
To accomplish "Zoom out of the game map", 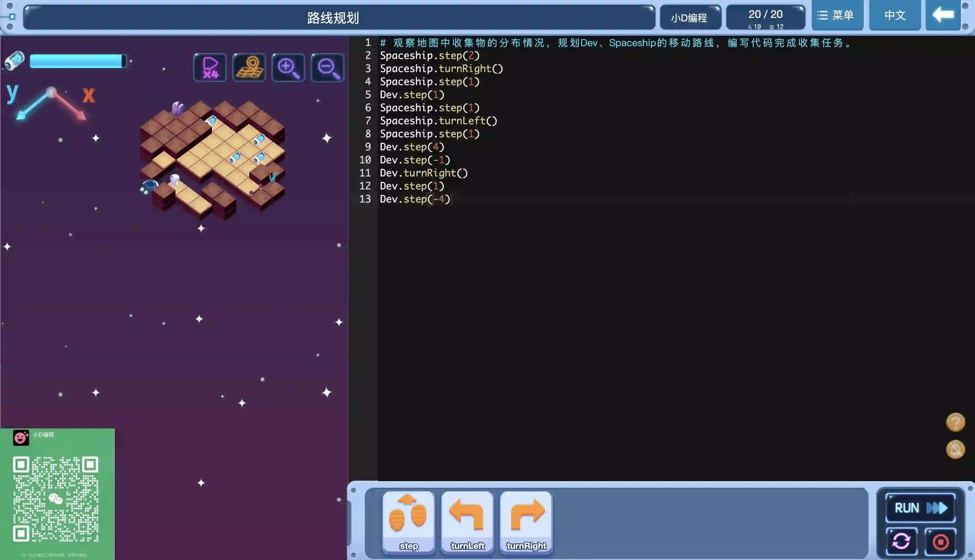I will (328, 68).
